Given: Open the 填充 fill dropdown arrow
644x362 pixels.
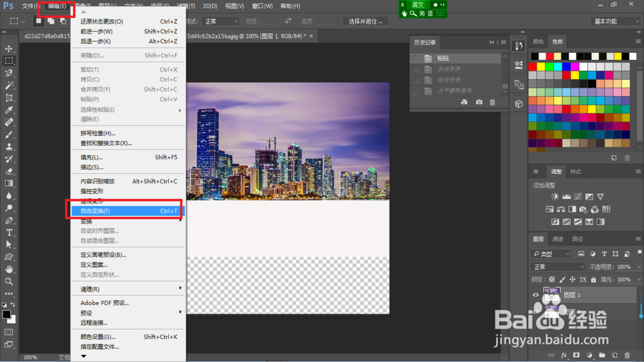Looking at the screenshot, I should coord(639,280).
